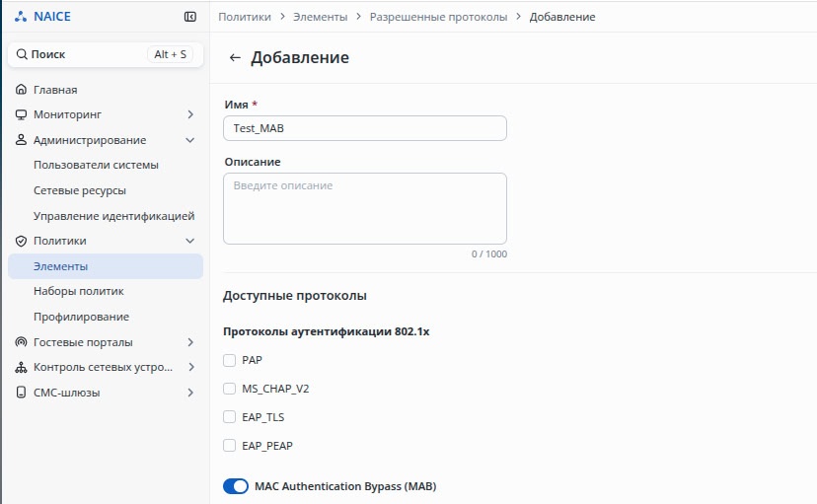
Task: Go back using the left arrow
Action: 235,58
